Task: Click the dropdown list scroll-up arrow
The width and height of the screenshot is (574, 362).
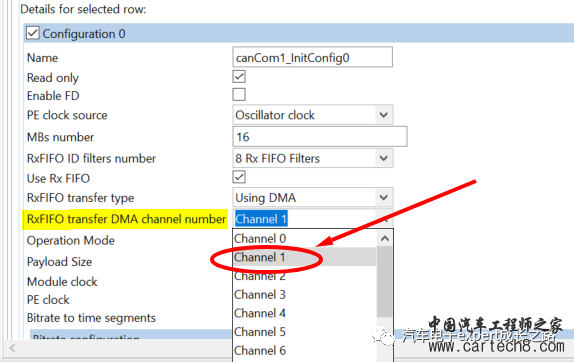Action: [384, 239]
